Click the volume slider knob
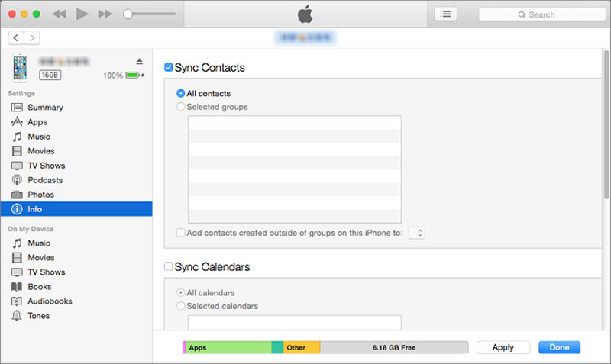The height and width of the screenshot is (364, 611). [128, 14]
